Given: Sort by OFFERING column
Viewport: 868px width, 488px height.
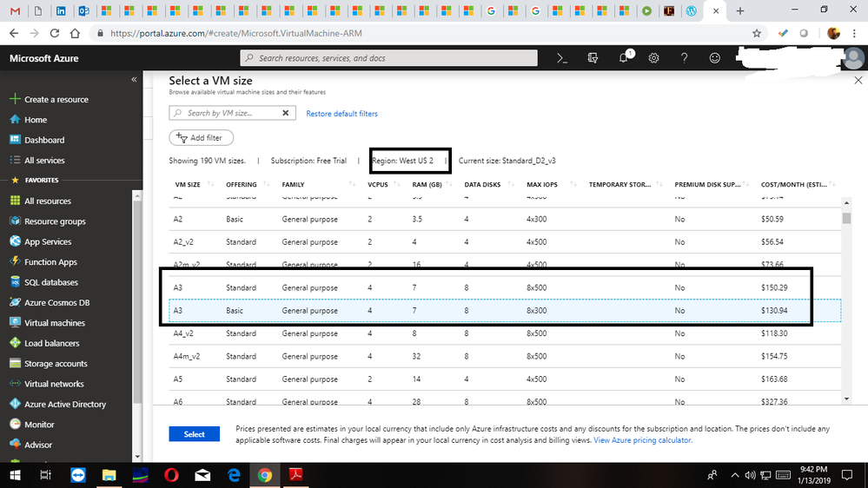Looking at the screenshot, I should click(242, 184).
